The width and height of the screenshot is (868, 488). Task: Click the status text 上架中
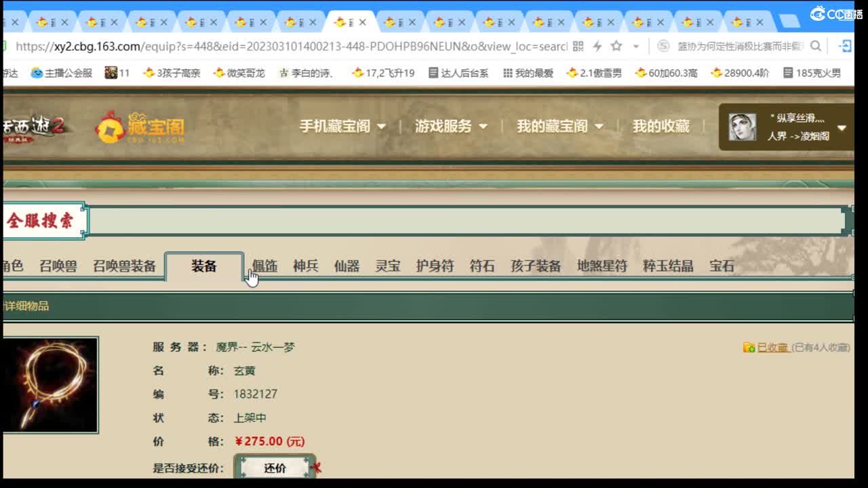point(250,418)
